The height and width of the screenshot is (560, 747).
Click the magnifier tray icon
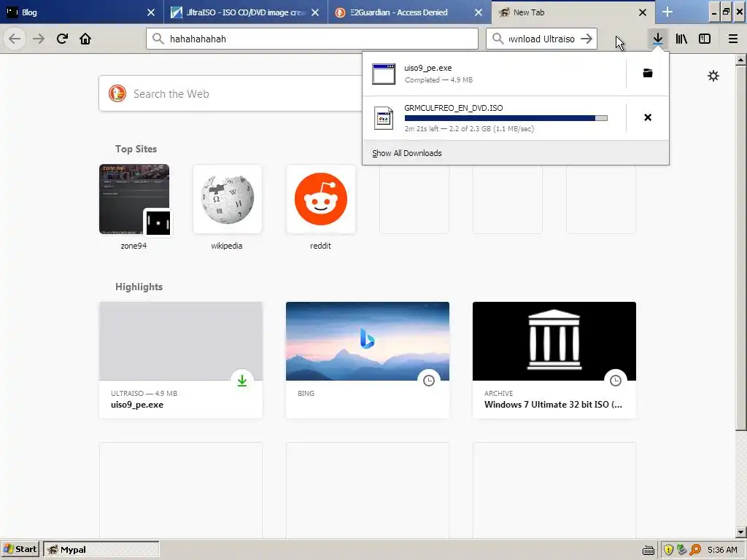695,550
